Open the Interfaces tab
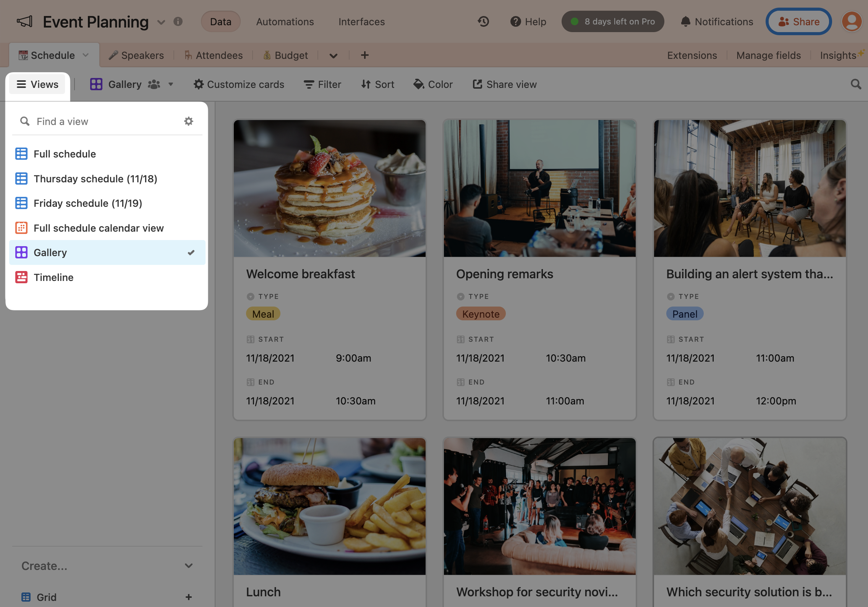The height and width of the screenshot is (607, 868). point(361,21)
